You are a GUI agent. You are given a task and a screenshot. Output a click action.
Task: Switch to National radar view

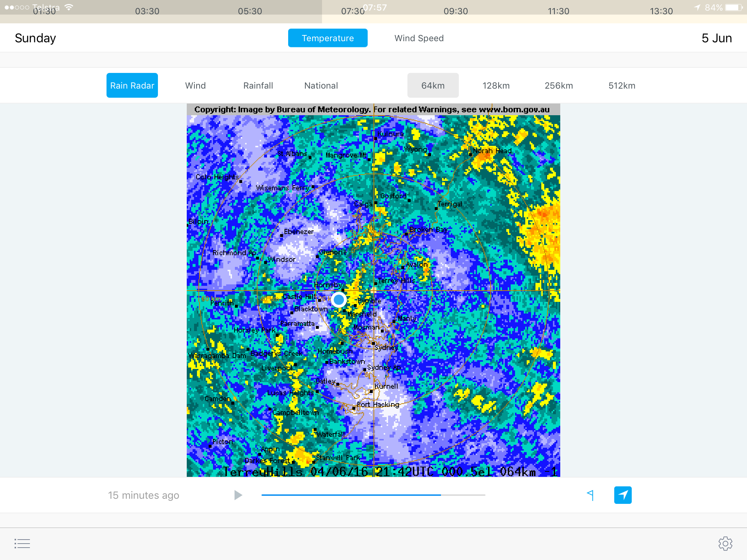point(321,86)
